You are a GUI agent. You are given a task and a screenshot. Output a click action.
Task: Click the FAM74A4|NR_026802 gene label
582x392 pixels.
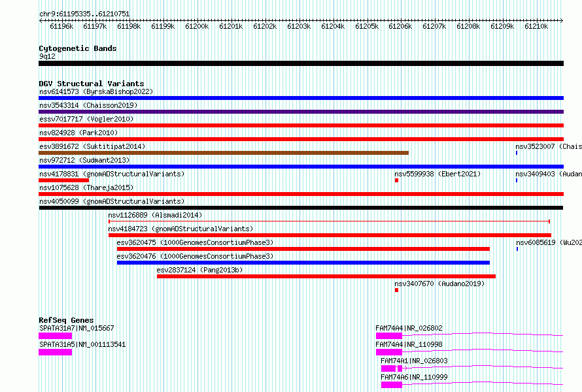coord(409,328)
